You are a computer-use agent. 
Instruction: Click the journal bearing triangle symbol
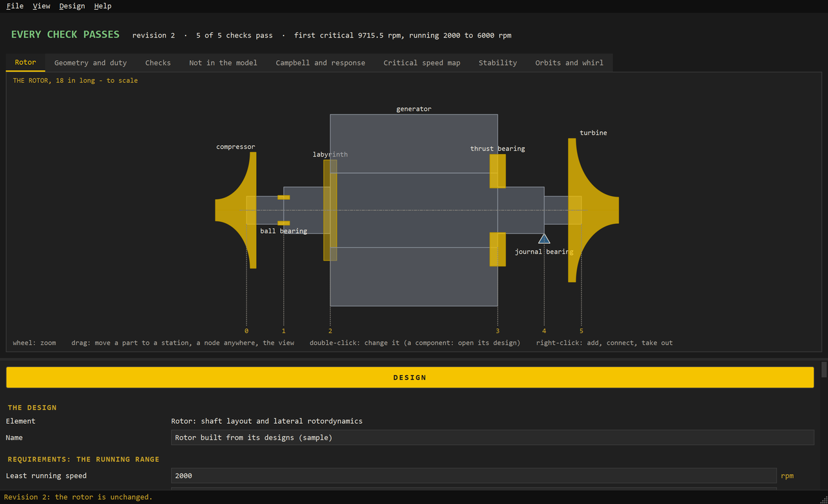(x=544, y=239)
